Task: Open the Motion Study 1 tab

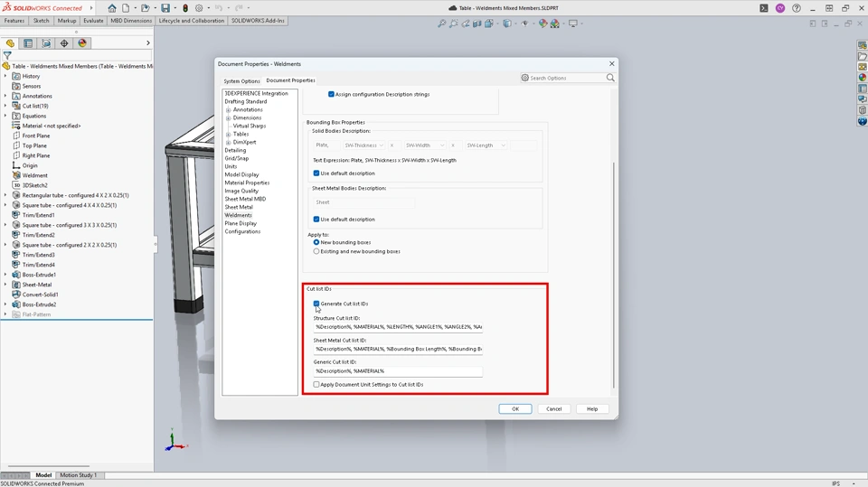Action: (78, 475)
